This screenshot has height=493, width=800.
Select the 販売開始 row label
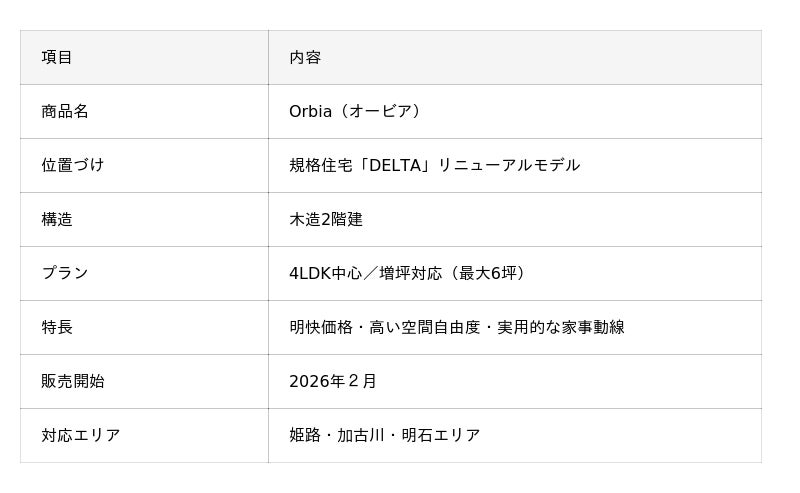pos(72,381)
